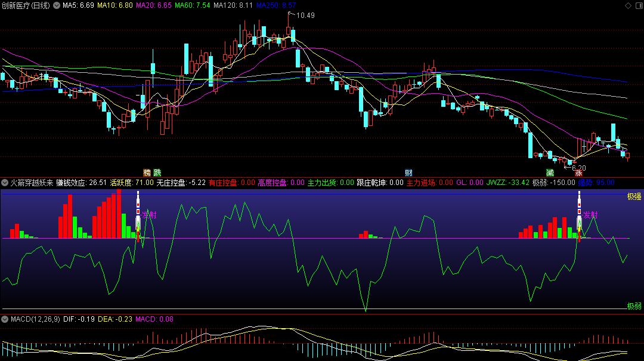Open the 火箭穿越妖来 indicator dropdown arrow

pos(5,183)
